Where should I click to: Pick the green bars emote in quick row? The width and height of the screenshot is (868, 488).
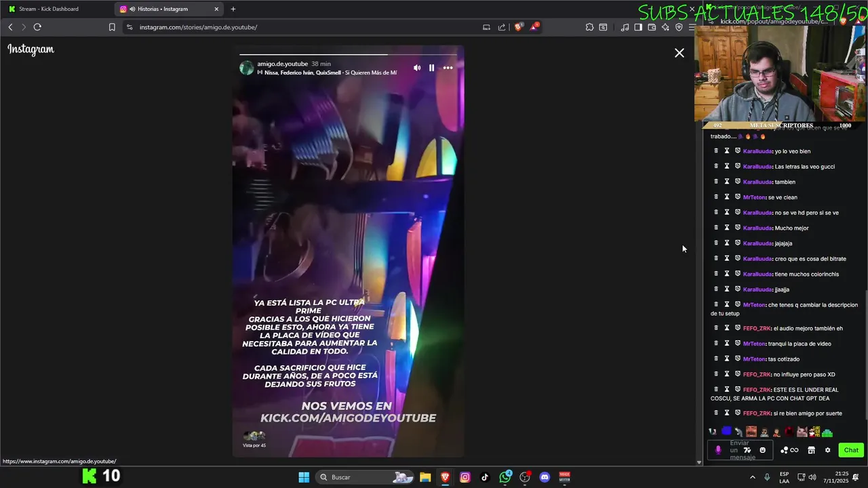click(827, 432)
